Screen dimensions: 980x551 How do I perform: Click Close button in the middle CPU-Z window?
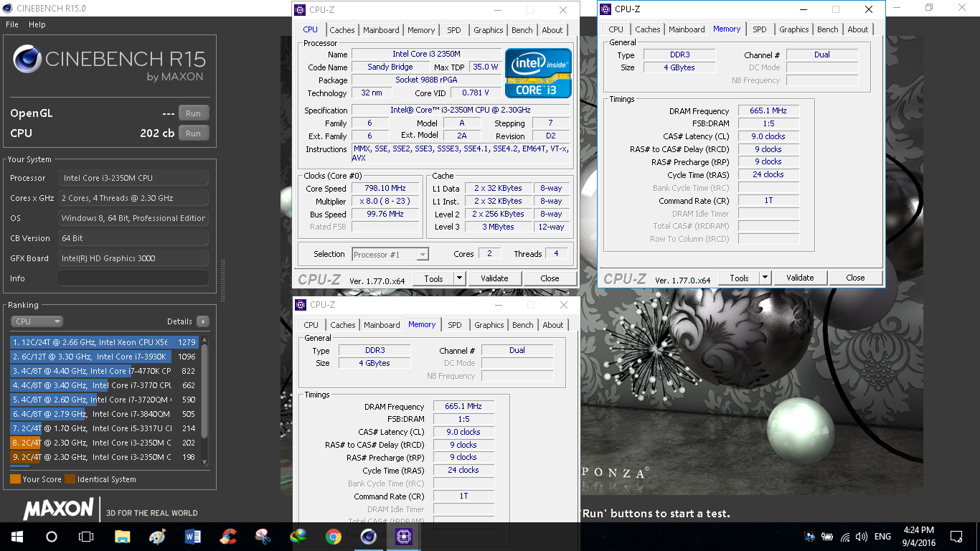pyautogui.click(x=550, y=278)
